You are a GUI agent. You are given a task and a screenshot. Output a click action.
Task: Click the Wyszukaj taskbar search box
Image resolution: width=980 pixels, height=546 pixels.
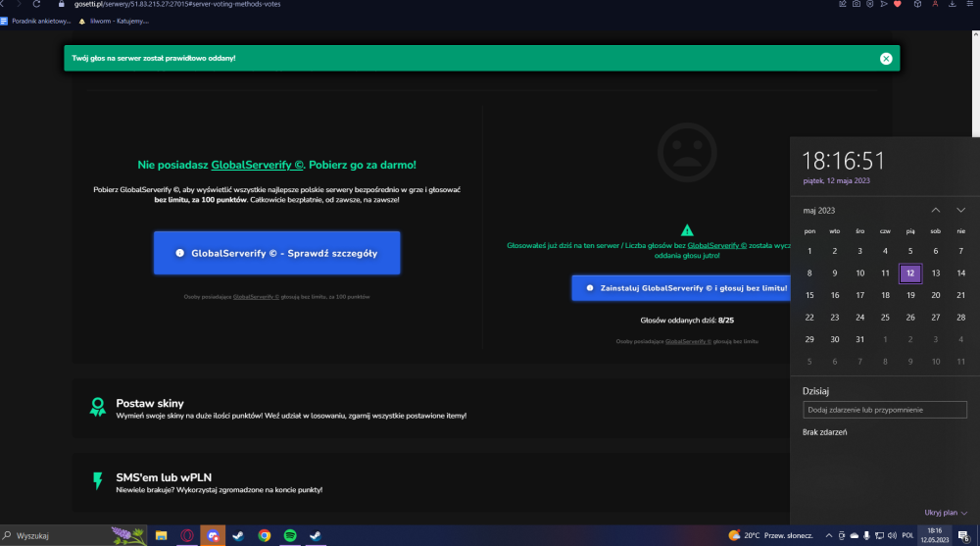tap(73, 535)
